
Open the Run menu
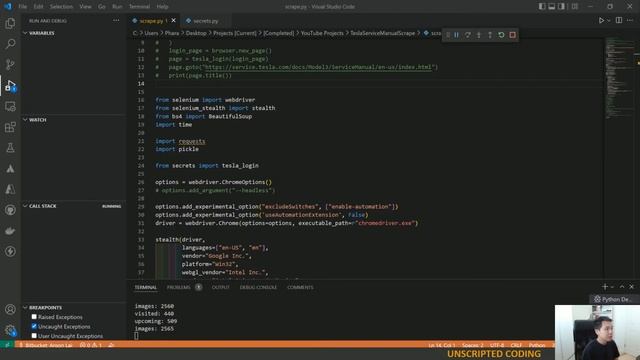[x=117, y=7]
